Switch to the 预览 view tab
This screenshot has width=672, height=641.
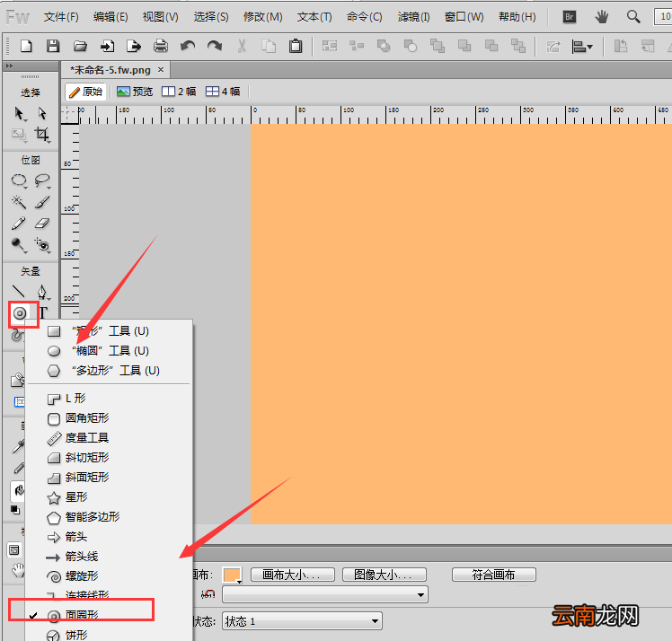tap(135, 92)
